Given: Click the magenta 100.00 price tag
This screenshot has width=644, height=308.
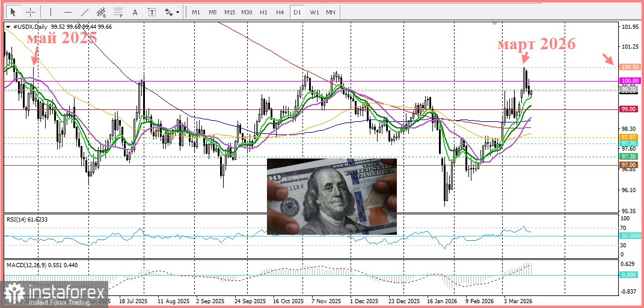Looking at the screenshot, I should coord(630,81).
